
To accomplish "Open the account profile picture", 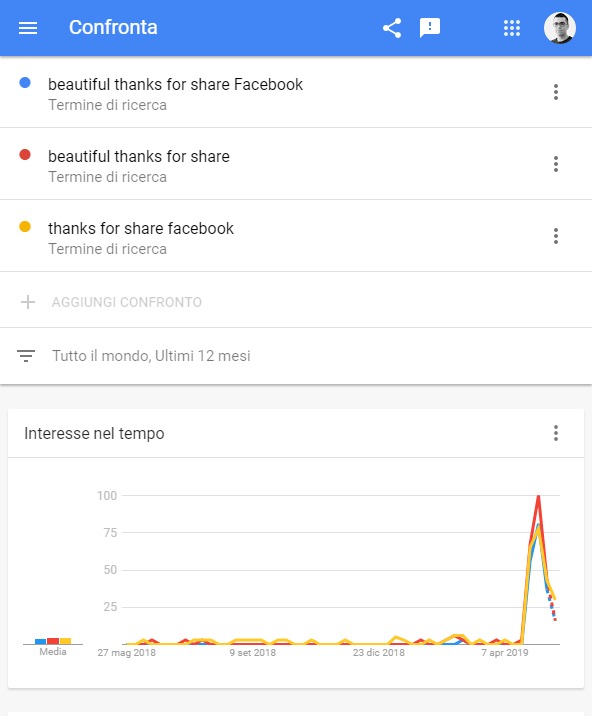I will click(x=560, y=28).
